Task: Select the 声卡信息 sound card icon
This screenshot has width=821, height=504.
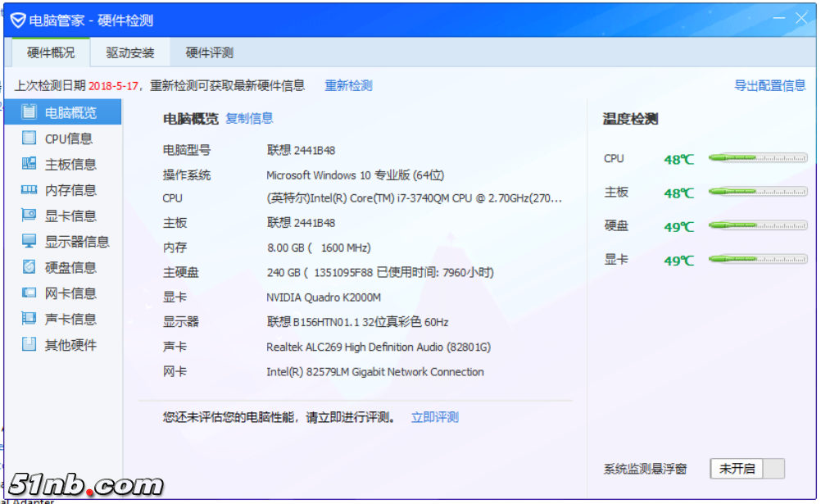Action: click(x=29, y=319)
